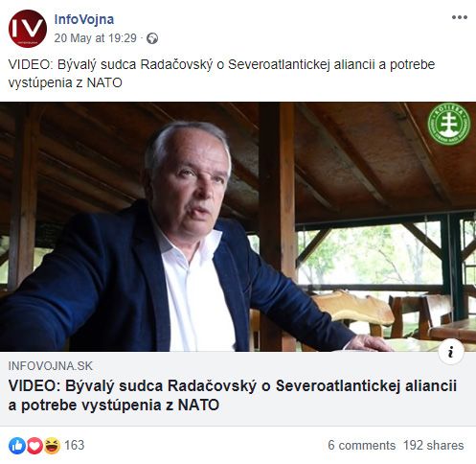Click the laughing Haha reaction icon
476x464 pixels.
[52, 446]
